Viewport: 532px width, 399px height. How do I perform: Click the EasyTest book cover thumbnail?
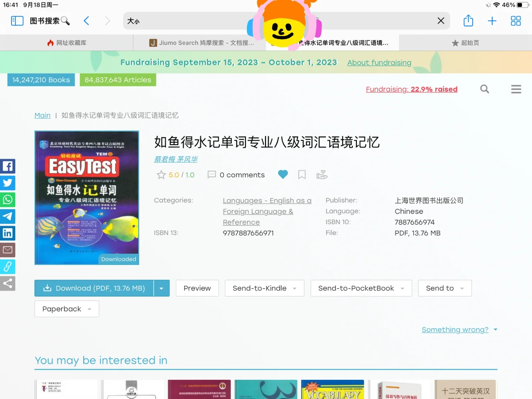point(87,198)
